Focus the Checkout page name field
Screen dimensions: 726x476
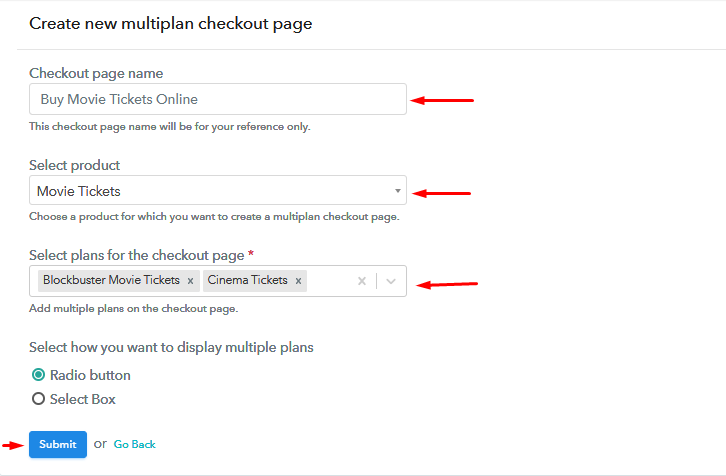218,99
